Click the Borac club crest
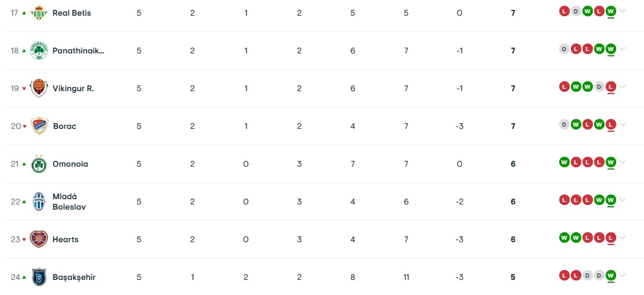This screenshot has width=644, height=295. 39,126
